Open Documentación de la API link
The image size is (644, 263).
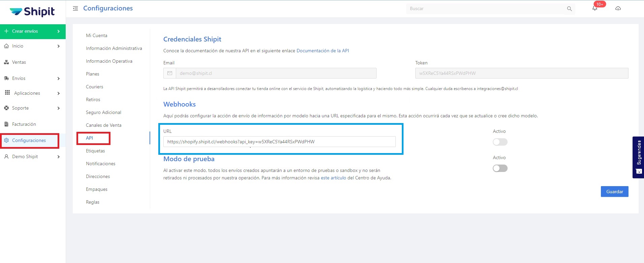point(323,51)
